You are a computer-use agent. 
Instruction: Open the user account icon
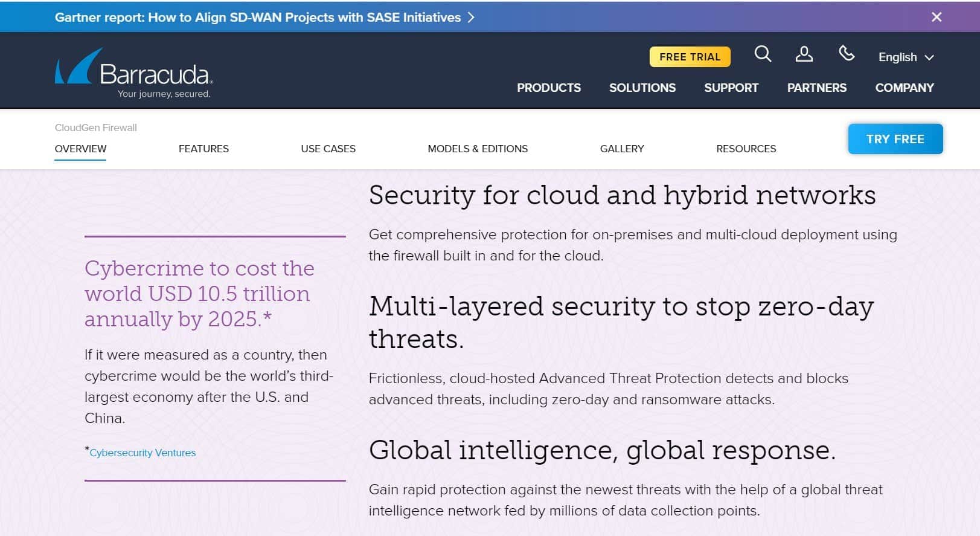pos(804,54)
